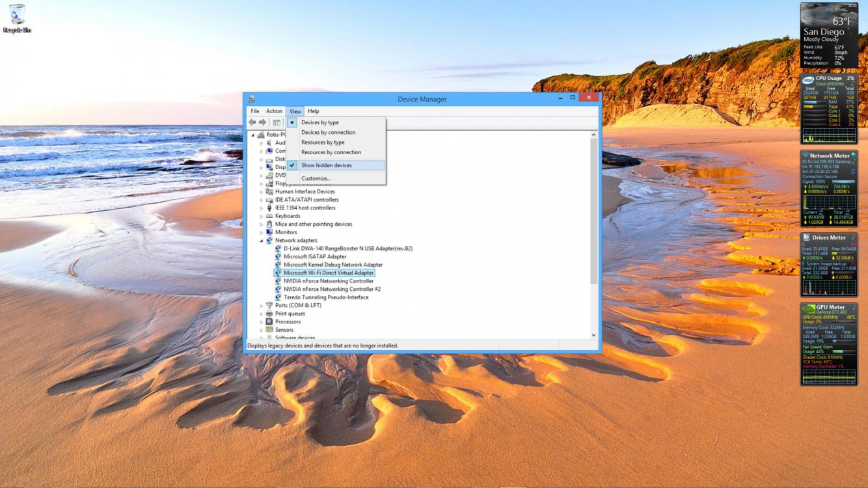Click the Processors chip icon
The width and height of the screenshot is (868, 488).
click(269, 321)
